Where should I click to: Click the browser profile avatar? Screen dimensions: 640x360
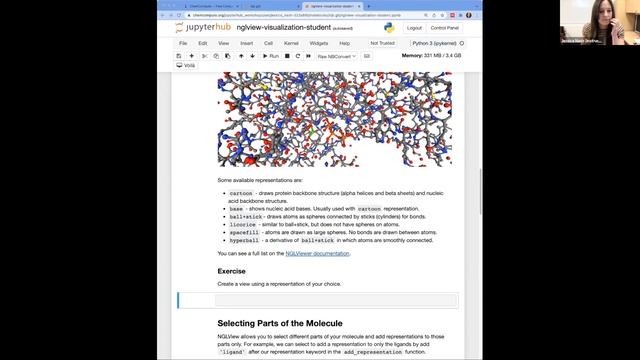(469, 15)
